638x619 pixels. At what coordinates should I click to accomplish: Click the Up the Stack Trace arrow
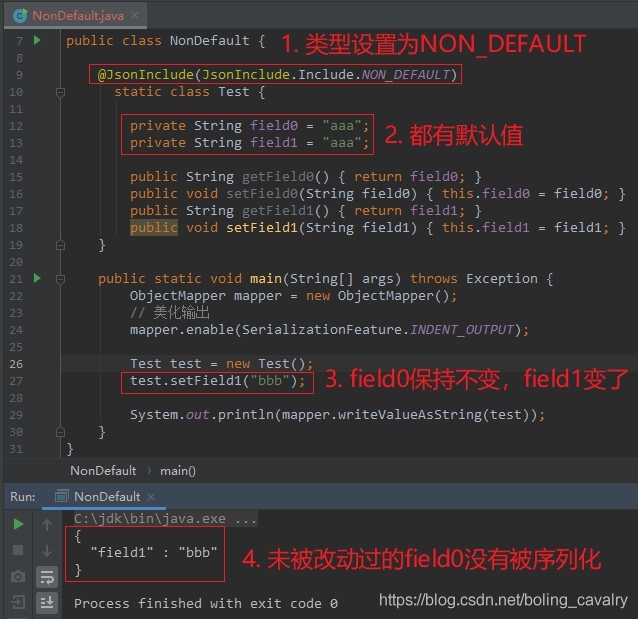(x=47, y=525)
